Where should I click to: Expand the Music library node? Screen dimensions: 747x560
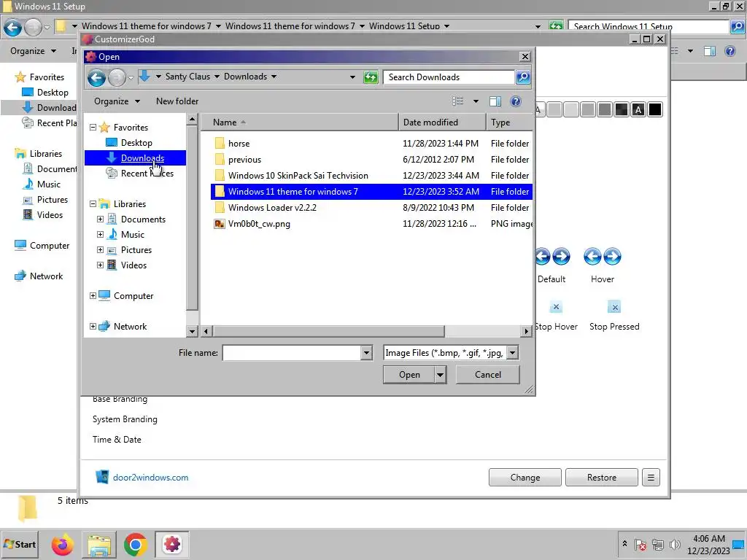[100, 234]
